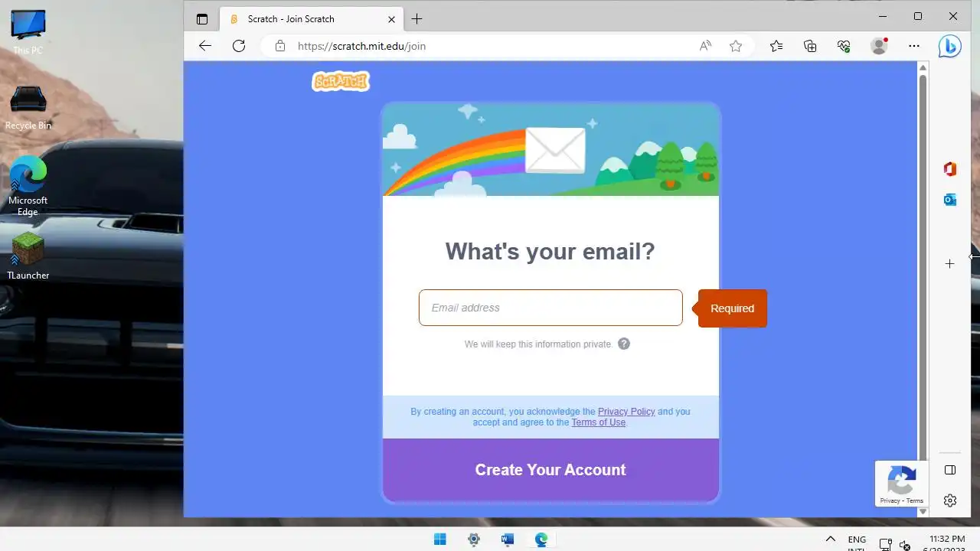Screen dimensions: 980x551
Task: Show hidden system tray icons
Action: coord(830,540)
